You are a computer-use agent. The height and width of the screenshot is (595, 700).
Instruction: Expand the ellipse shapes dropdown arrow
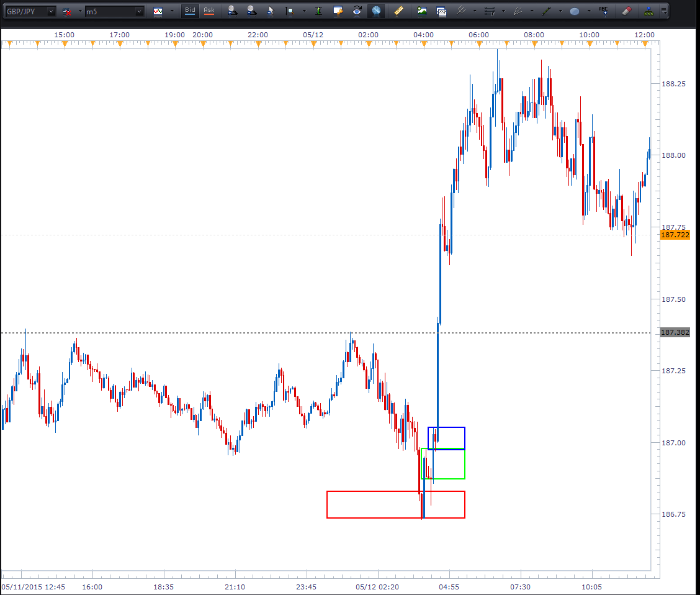coord(588,11)
